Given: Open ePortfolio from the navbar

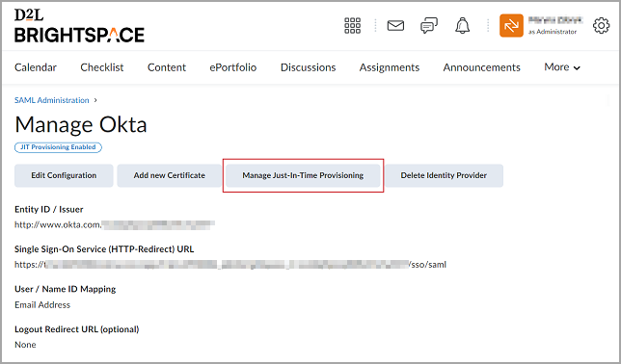Looking at the screenshot, I should tap(233, 67).
